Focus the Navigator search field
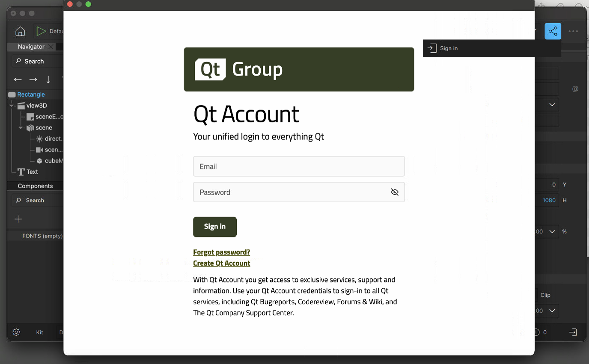The width and height of the screenshot is (589, 364). [37, 61]
